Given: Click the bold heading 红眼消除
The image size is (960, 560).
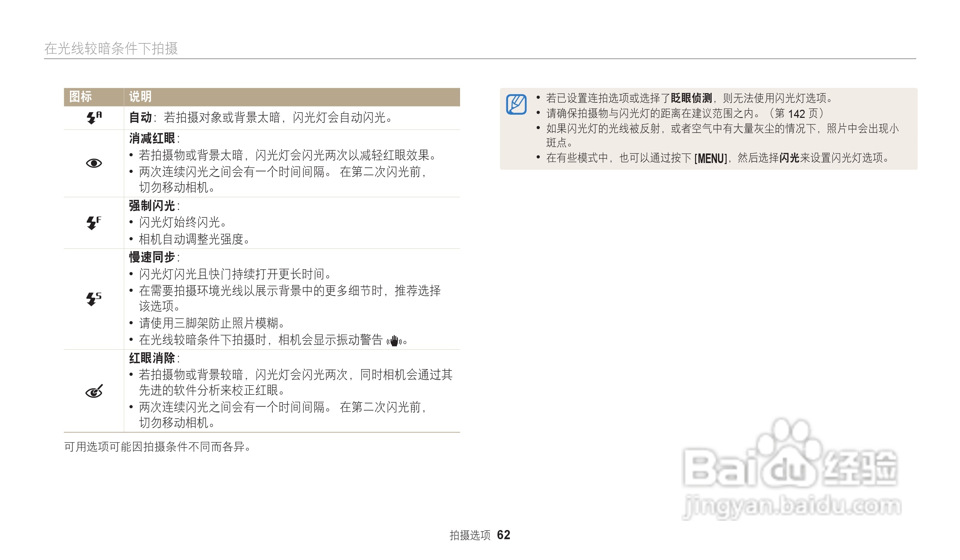Looking at the screenshot, I should pos(152,358).
